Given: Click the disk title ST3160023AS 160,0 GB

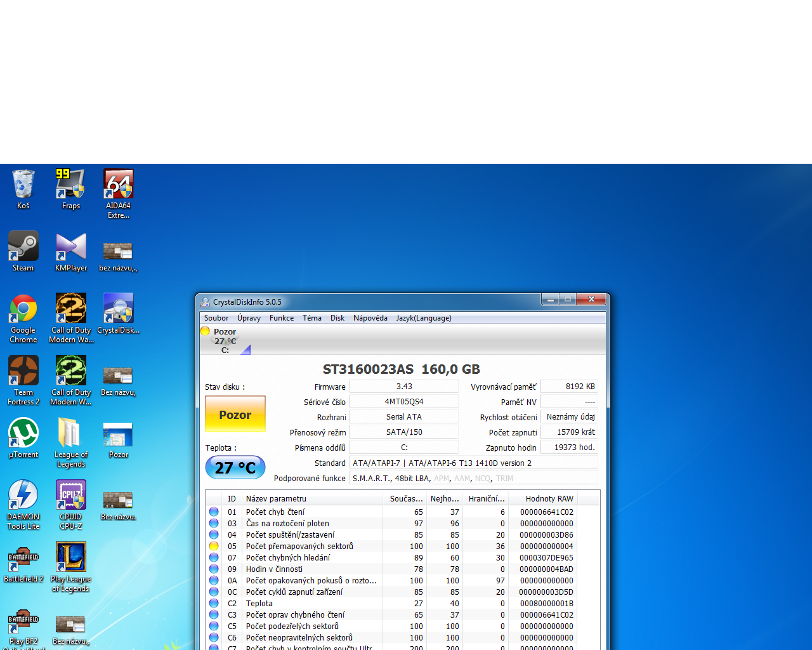Looking at the screenshot, I should pos(402,369).
